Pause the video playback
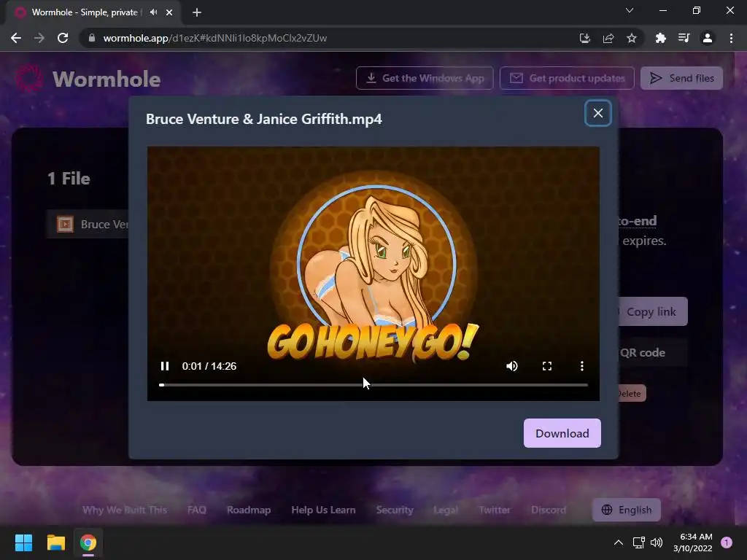The width and height of the screenshot is (747, 560). pyautogui.click(x=165, y=366)
